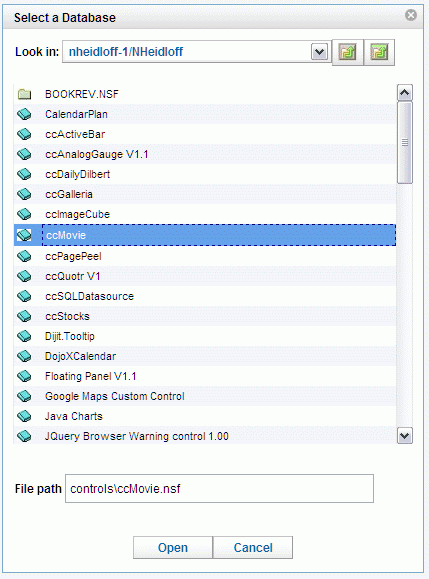The height and width of the screenshot is (579, 429).
Task: Click the BOOKREV.NSF folder icon
Action: [x=24, y=94]
